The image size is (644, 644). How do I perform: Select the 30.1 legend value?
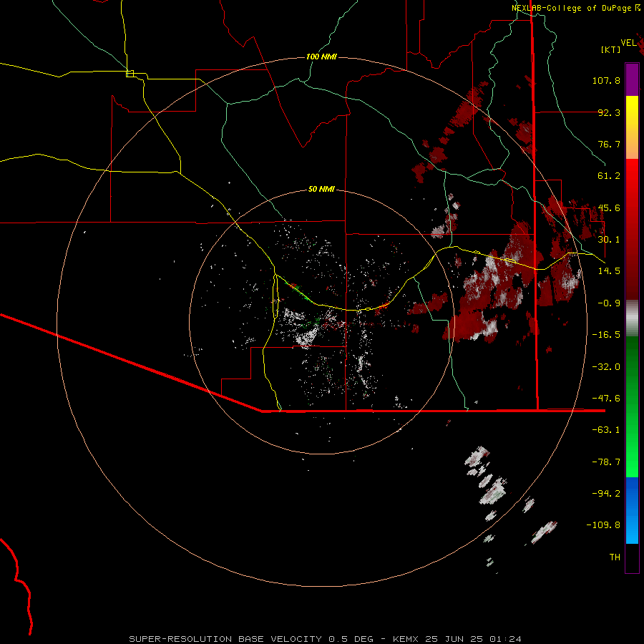609,240
